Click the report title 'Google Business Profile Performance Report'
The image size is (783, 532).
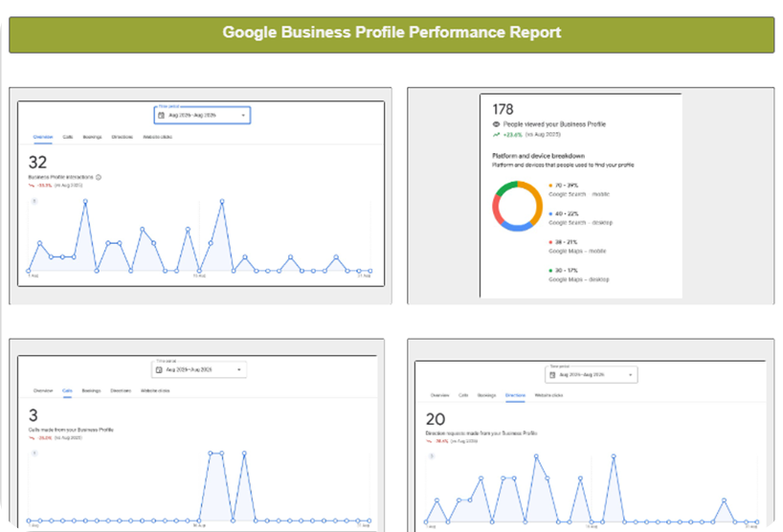click(391, 33)
